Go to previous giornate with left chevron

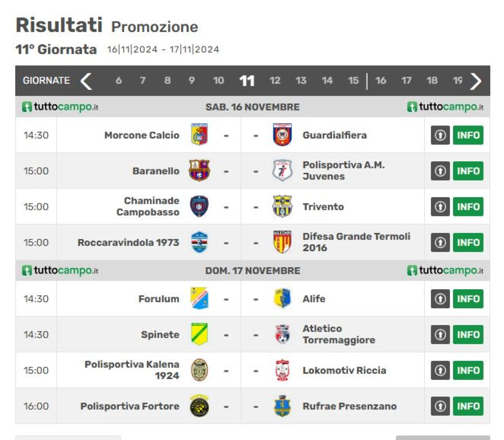click(x=86, y=81)
